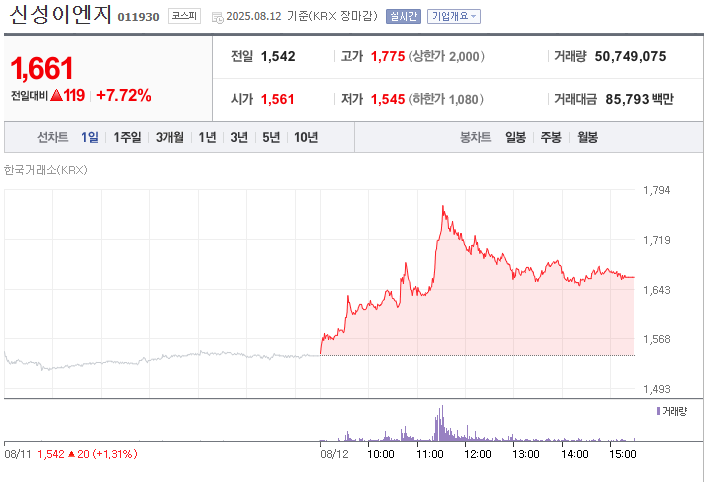View the 10년 line chart

click(x=306, y=137)
